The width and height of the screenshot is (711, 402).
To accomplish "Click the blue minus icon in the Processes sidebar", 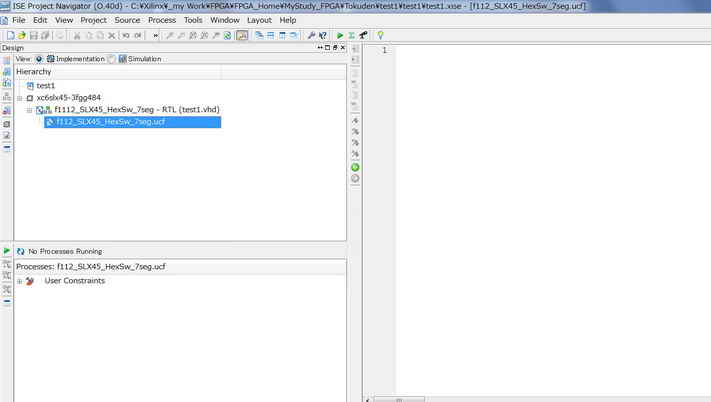I will click(x=7, y=301).
